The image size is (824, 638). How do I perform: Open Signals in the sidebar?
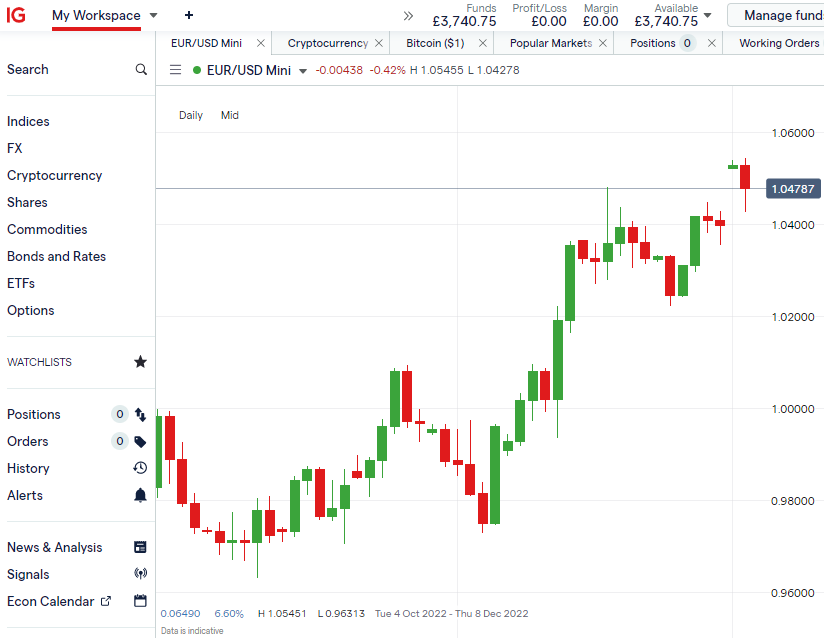28,574
